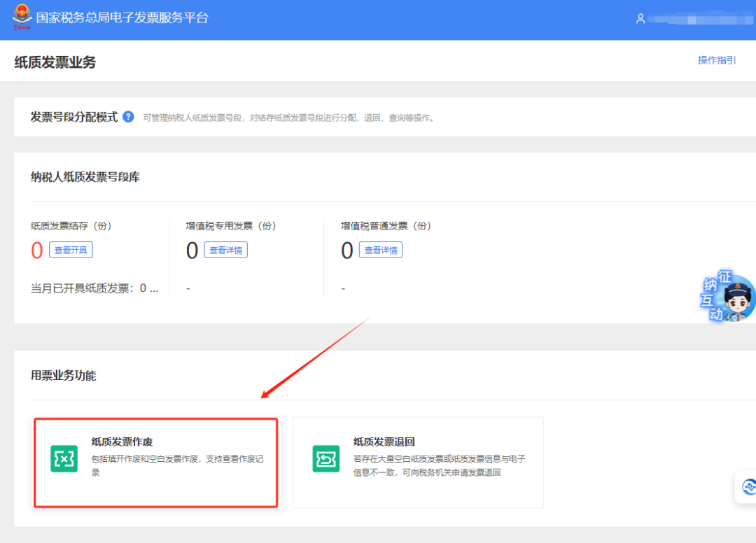This screenshot has height=543, width=756.
Task: View details for 增值税专用发票
Action: point(225,250)
